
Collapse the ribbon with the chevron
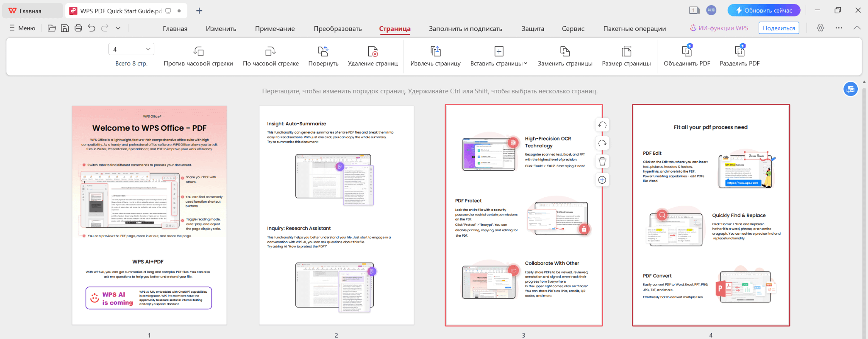click(857, 28)
